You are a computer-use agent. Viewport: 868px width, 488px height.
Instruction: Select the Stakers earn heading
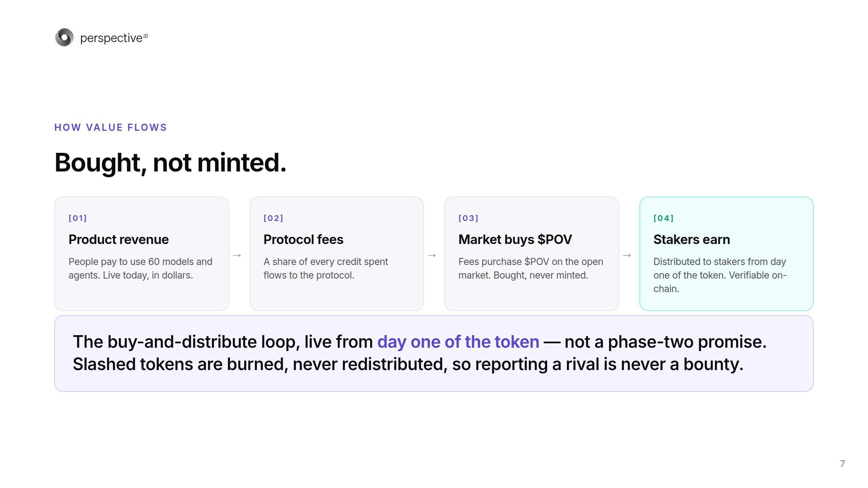point(691,240)
